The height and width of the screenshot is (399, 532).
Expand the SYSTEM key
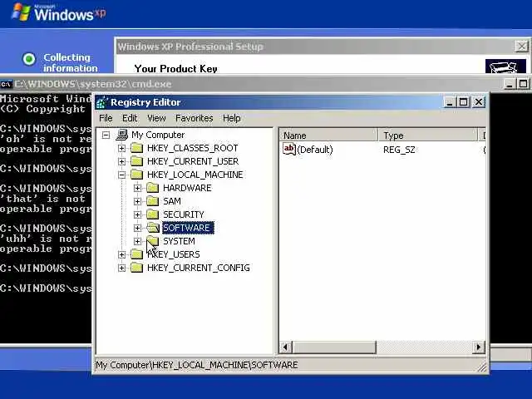[x=137, y=241]
